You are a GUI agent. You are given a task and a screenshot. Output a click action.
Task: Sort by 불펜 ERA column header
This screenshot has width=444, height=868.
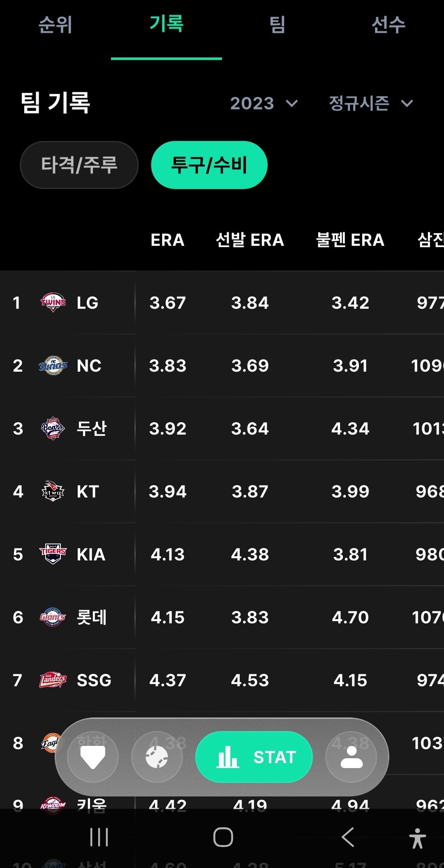point(350,240)
